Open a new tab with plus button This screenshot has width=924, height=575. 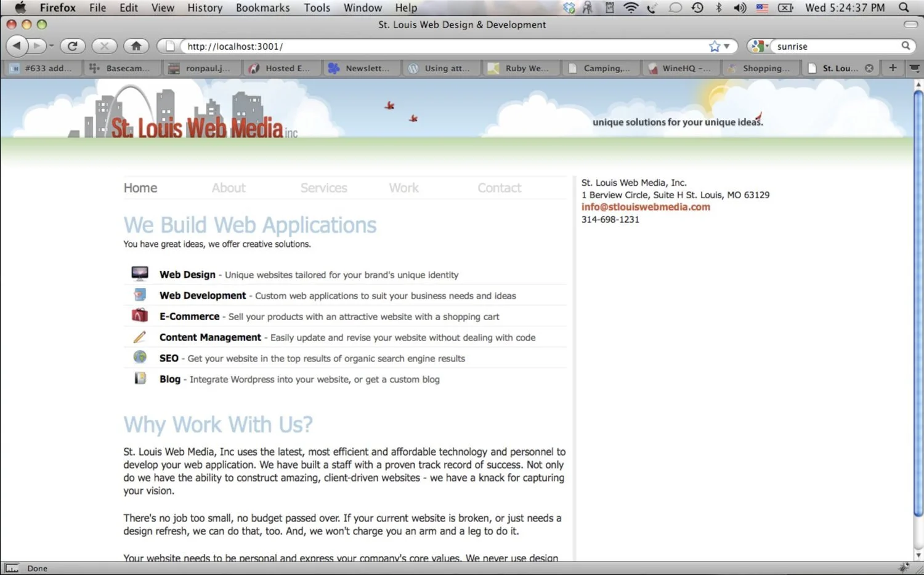click(893, 68)
